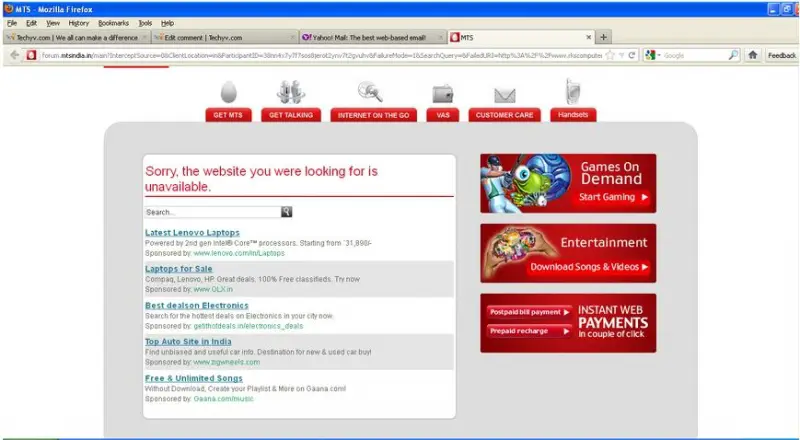This screenshot has width=800, height=440.
Task: Open the Best dealson Electronics link
Action: click(196, 305)
